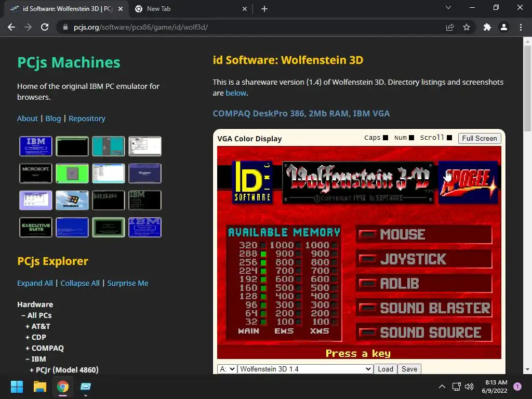Click the SOUND SOURCE indicator in the game
The width and height of the screenshot is (532, 399).
coord(424,332)
